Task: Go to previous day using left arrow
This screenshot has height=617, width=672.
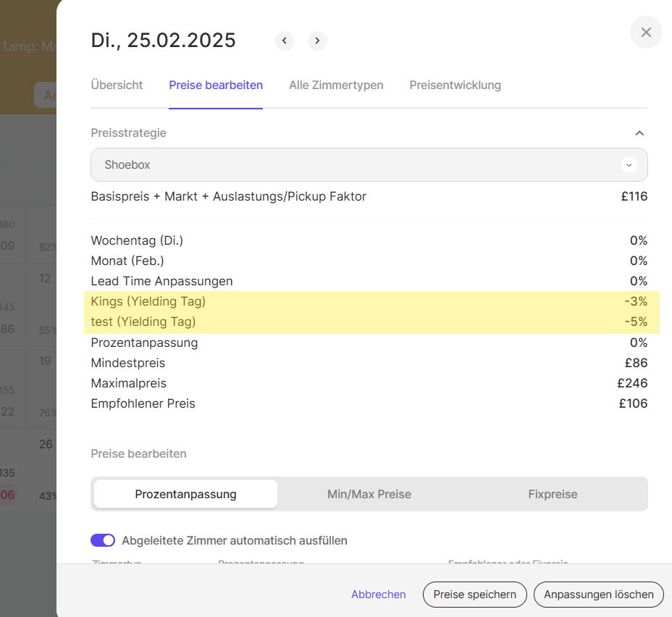Action: point(285,41)
